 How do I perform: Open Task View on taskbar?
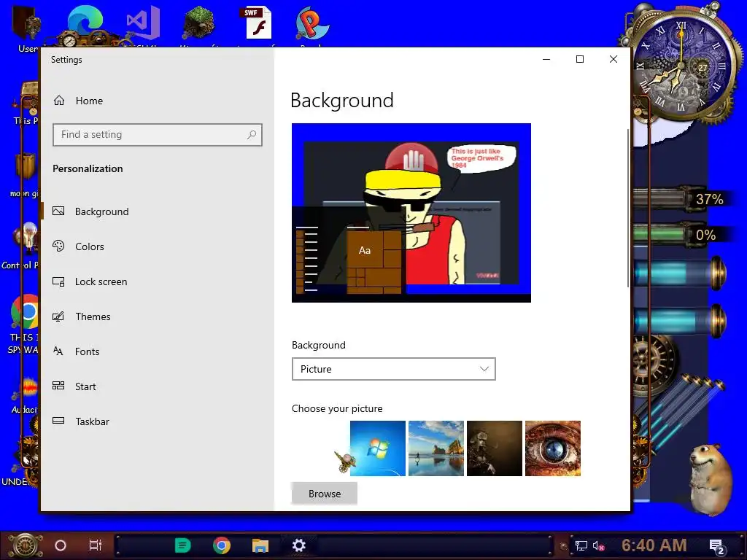pyautogui.click(x=96, y=545)
